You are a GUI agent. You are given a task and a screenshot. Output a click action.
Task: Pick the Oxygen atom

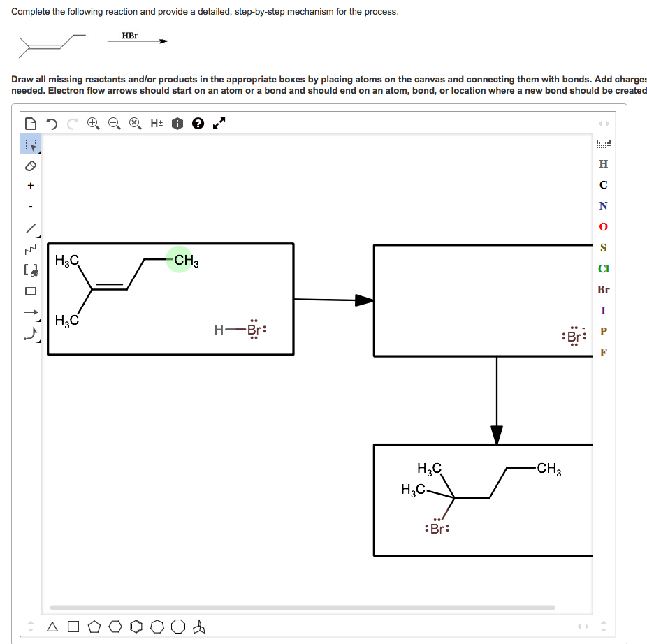click(604, 227)
